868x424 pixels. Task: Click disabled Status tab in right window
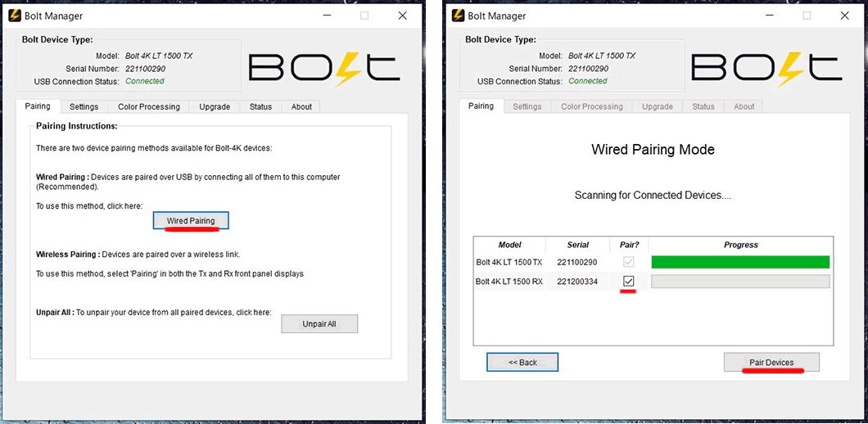click(x=703, y=106)
